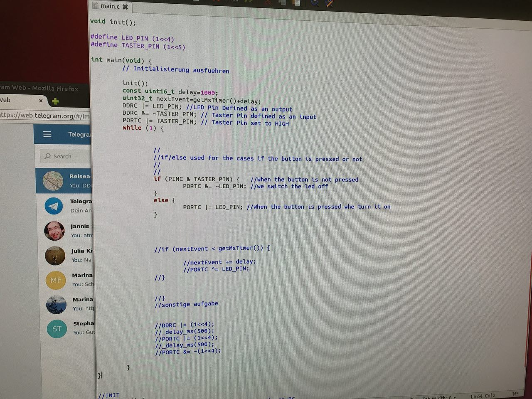The width and height of the screenshot is (532, 399).
Task: Click the web.telegram.org address bar
Action: pos(46,116)
